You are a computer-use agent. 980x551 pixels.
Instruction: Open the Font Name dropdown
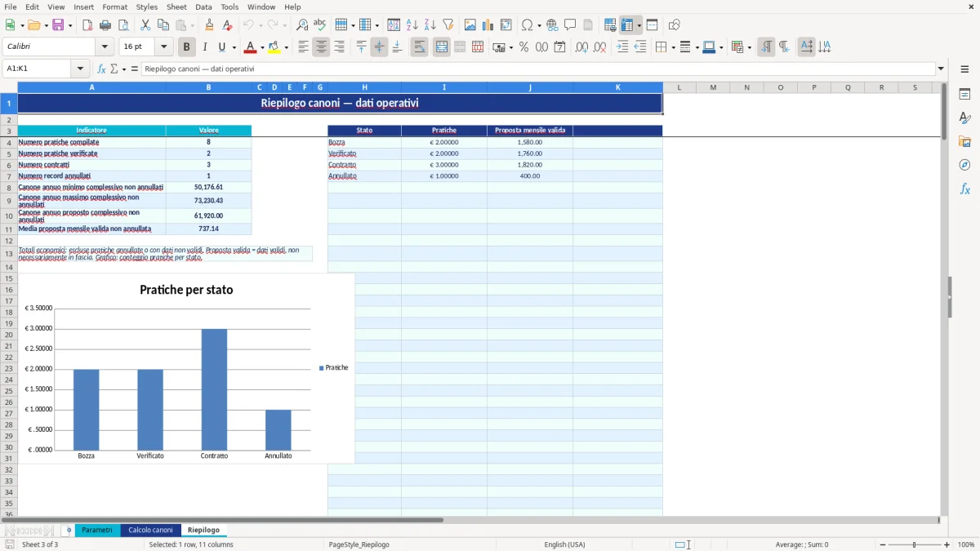[x=104, y=47]
